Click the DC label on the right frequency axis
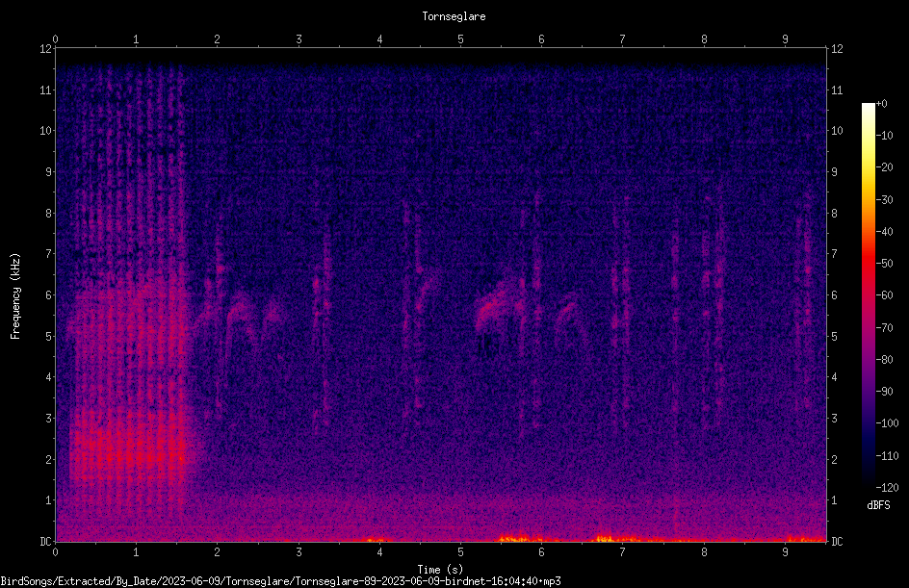Viewport: 909px width, 588px height. click(837, 542)
